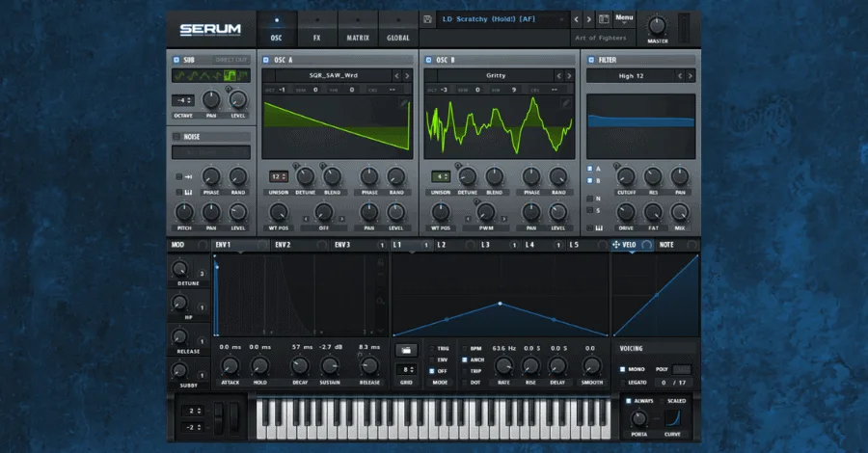The height and width of the screenshot is (453, 868).
Task: Click the LFO RATE knob
Action: pos(503,365)
